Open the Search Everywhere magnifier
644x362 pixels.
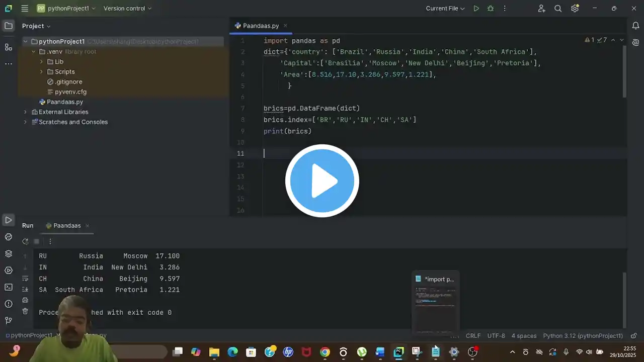(x=558, y=9)
